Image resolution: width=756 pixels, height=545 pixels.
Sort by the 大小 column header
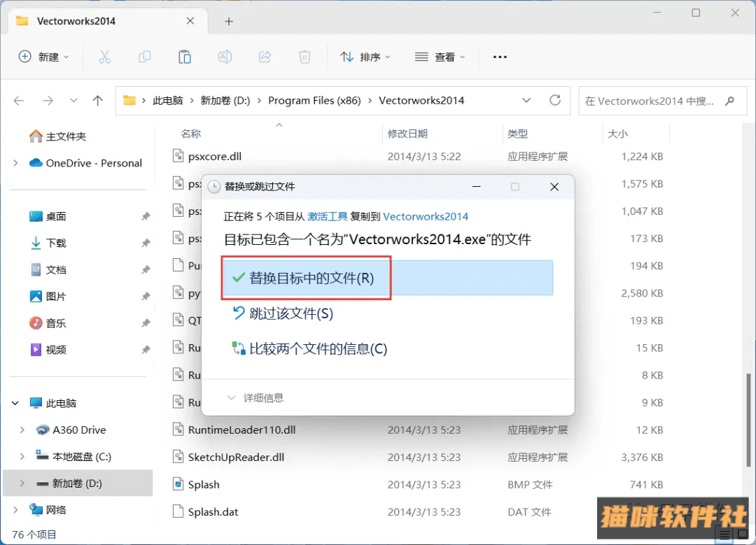click(617, 134)
